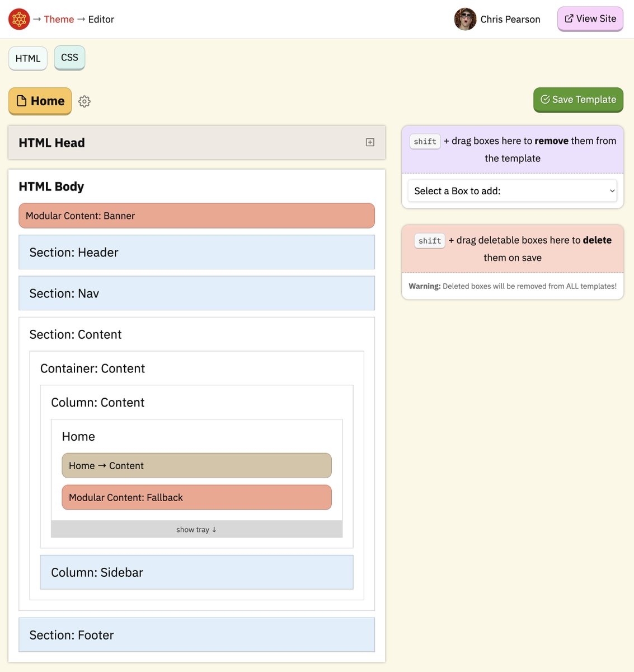The width and height of the screenshot is (634, 672).
Task: Click the Column: Sidebar box
Action: [x=196, y=572]
